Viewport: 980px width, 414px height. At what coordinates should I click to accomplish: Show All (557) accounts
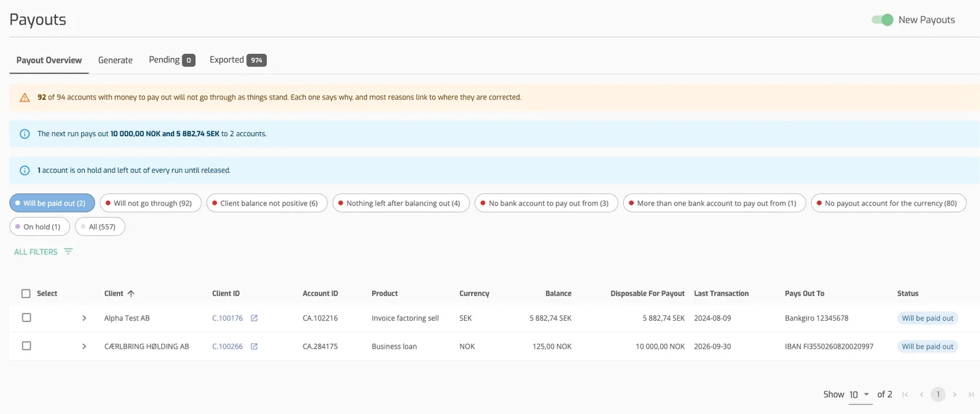tap(100, 227)
